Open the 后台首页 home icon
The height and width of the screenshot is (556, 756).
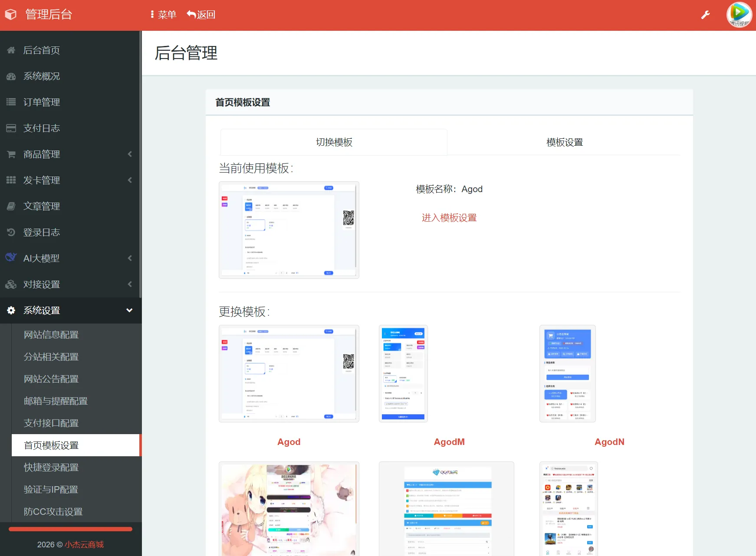(x=11, y=50)
